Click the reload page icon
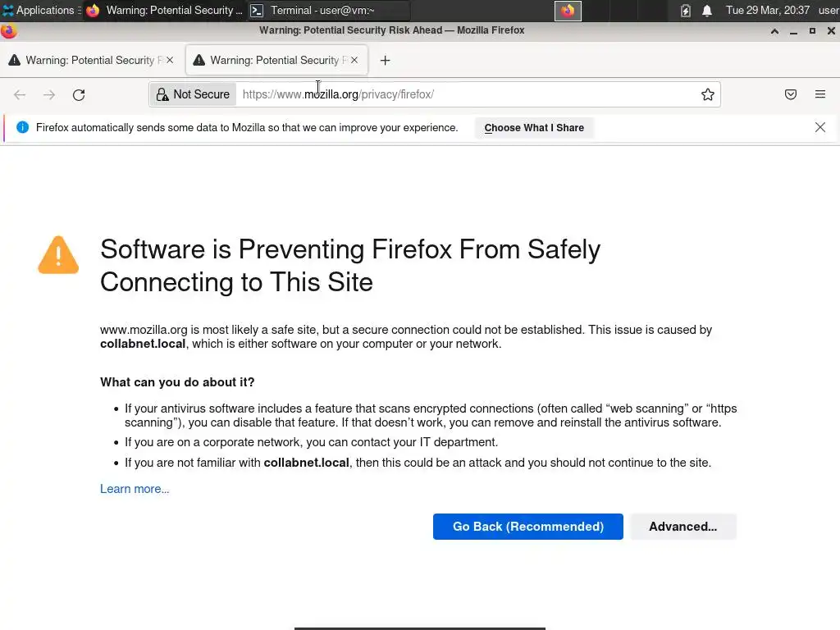The height and width of the screenshot is (630, 840). (79, 95)
